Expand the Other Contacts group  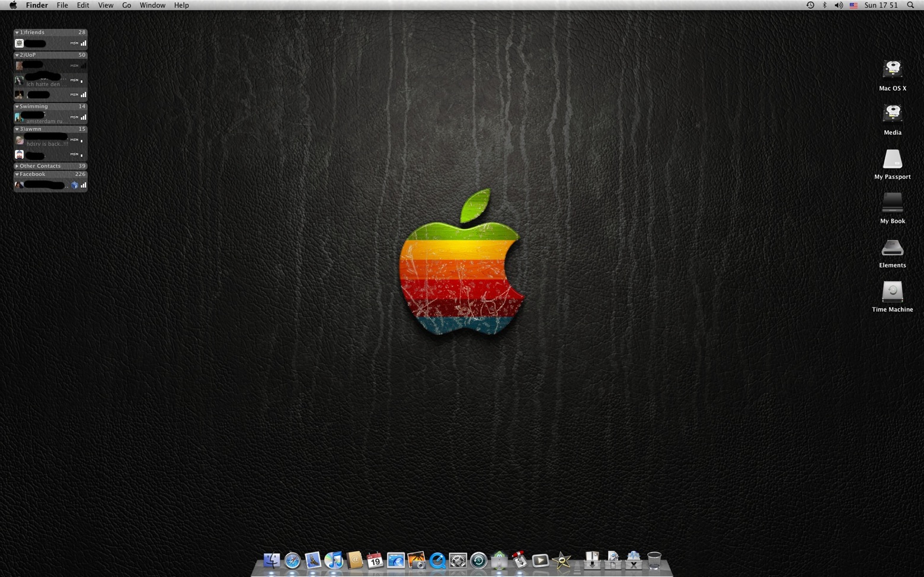point(17,166)
